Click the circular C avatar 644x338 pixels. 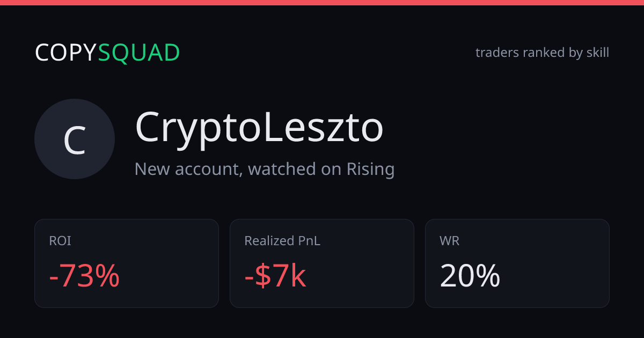click(x=75, y=139)
